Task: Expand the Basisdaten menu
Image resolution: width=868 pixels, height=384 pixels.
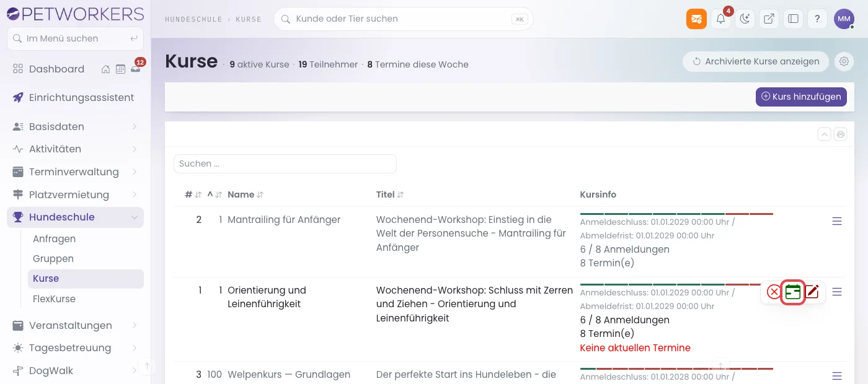Action: [x=75, y=126]
